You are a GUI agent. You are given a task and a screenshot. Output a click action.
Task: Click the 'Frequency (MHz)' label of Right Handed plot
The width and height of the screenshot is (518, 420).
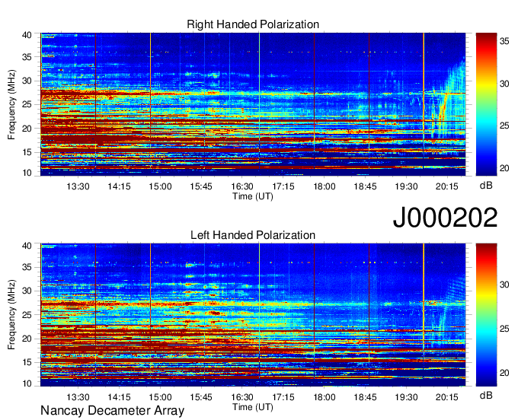(11, 104)
